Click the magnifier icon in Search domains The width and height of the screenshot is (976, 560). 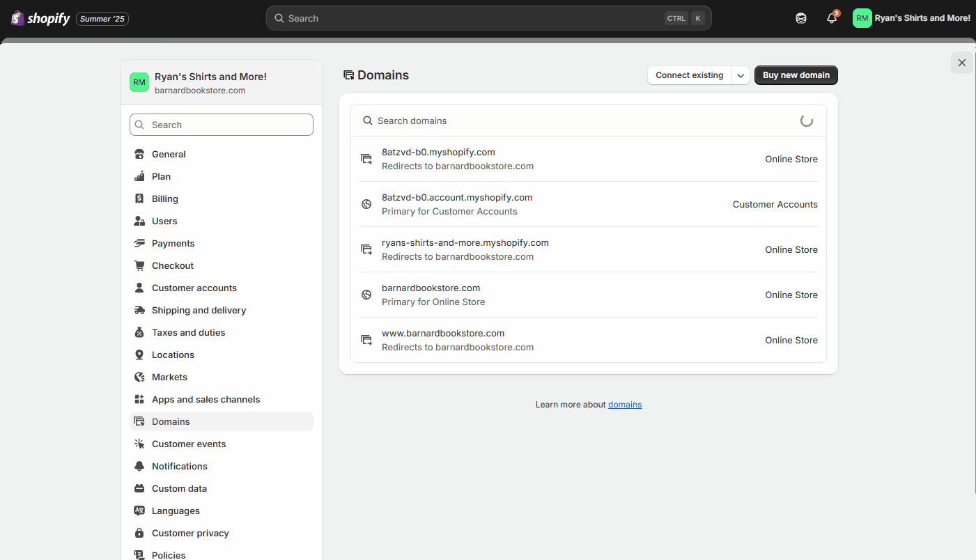pyautogui.click(x=368, y=120)
